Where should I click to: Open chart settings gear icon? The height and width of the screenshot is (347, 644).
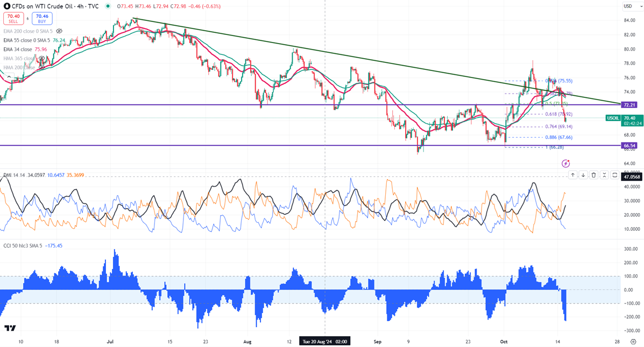(633, 342)
